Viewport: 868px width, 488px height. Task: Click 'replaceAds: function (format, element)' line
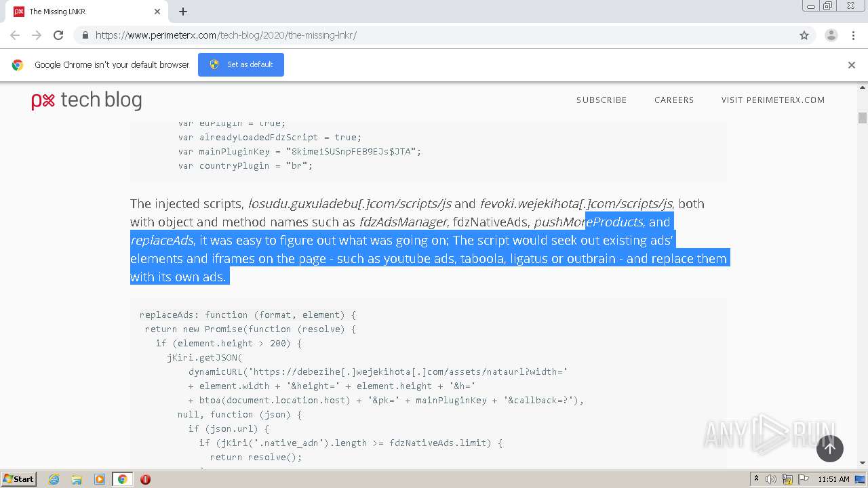[248, 314]
